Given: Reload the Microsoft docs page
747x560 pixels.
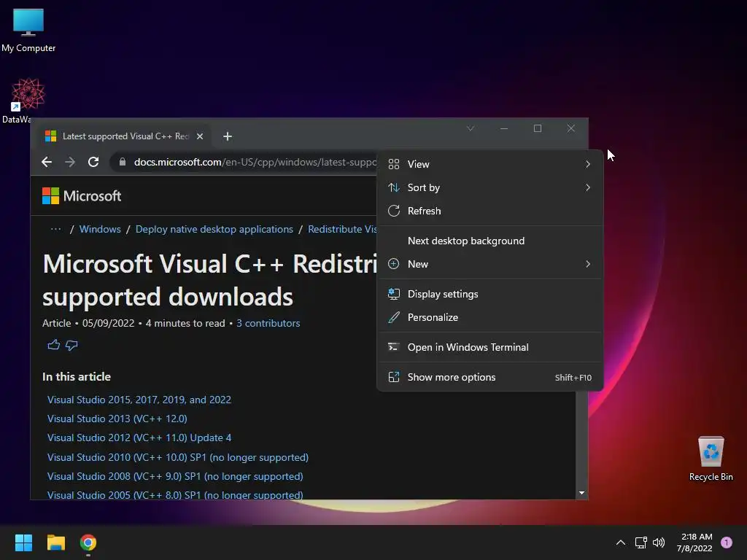Looking at the screenshot, I should coord(93,162).
